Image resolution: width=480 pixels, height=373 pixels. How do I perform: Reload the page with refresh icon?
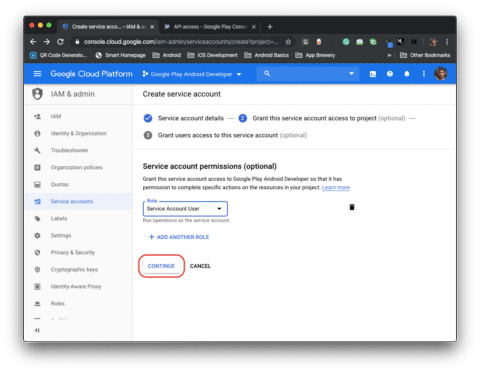click(60, 42)
